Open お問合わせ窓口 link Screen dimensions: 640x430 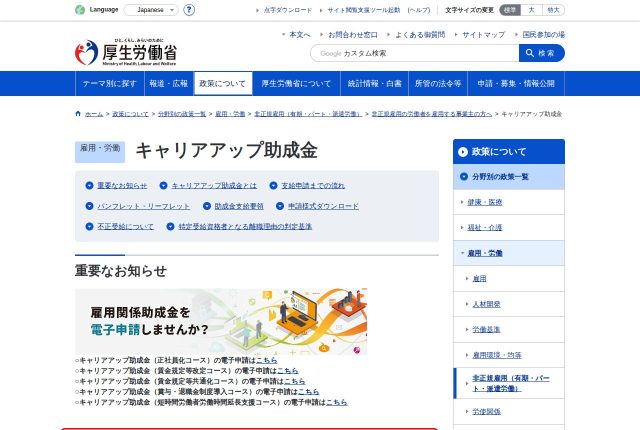pos(353,35)
